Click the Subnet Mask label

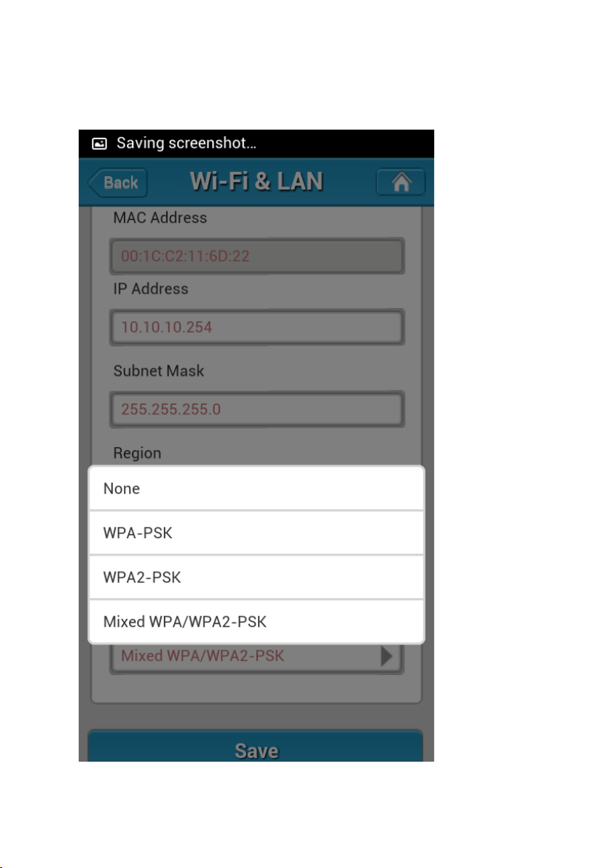coord(159,371)
